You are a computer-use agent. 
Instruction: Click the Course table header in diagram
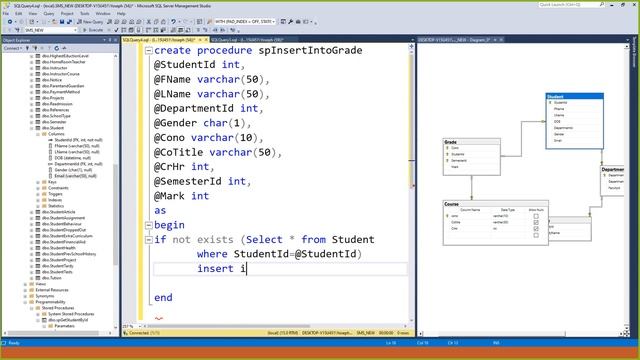click(x=496, y=204)
